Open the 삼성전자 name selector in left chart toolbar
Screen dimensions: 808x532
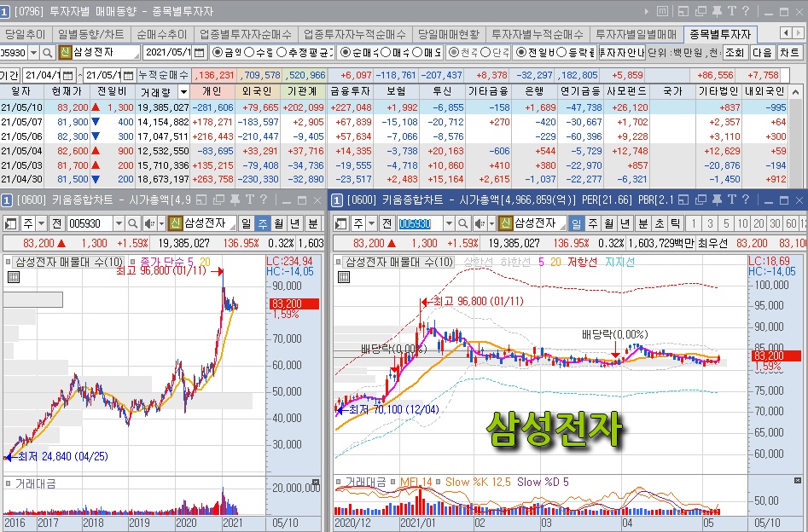tap(209, 223)
